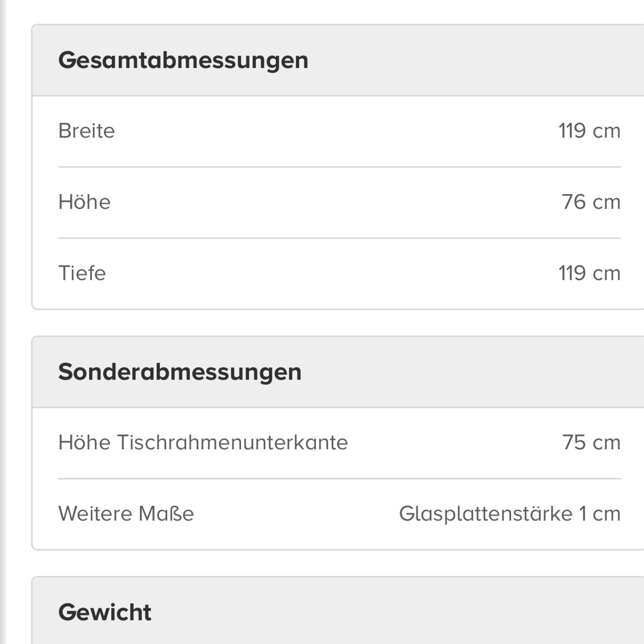Image resolution: width=644 pixels, height=644 pixels.
Task: Click the divider below the Breite row
Action: [x=340, y=167]
